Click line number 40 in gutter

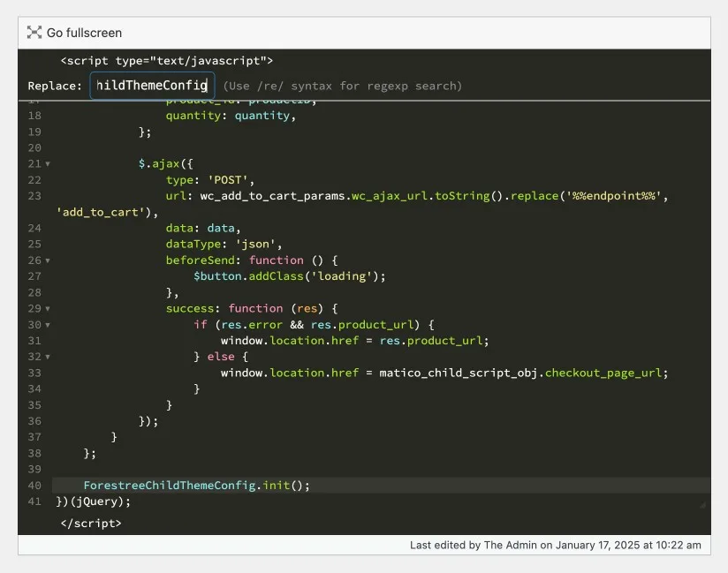tap(34, 486)
